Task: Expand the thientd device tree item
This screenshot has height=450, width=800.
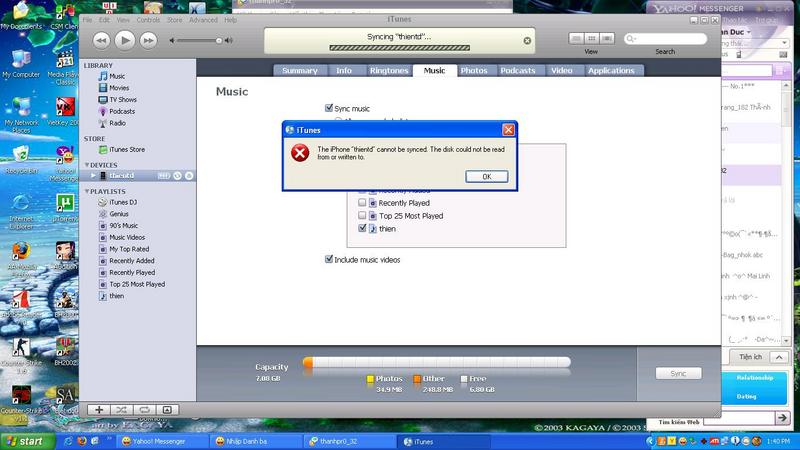Action: point(94,175)
